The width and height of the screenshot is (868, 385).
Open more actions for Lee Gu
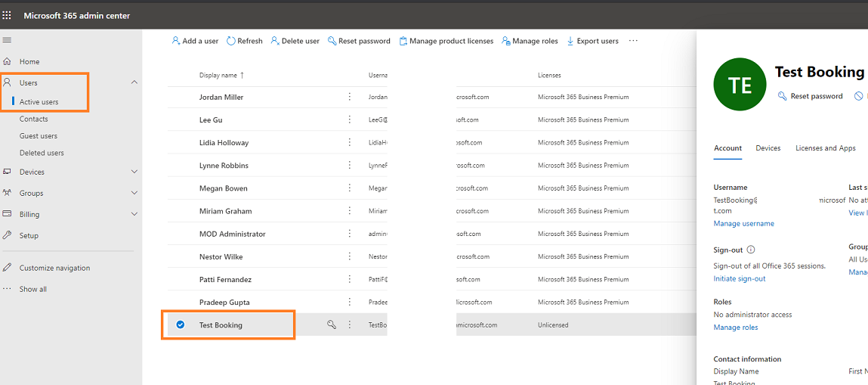(x=349, y=120)
